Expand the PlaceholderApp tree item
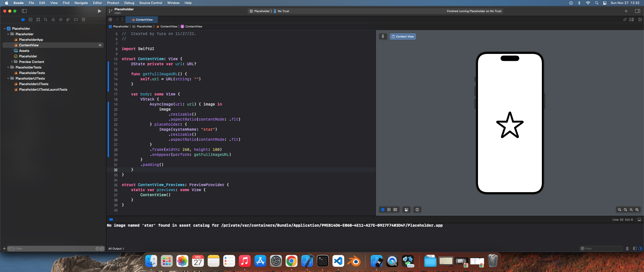This screenshot has height=272, width=644. 31,40
